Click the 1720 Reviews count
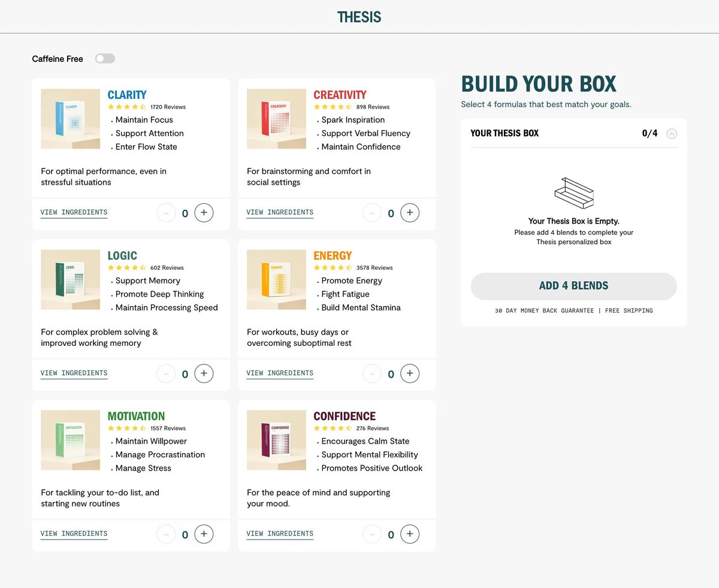719x588 pixels. [168, 107]
